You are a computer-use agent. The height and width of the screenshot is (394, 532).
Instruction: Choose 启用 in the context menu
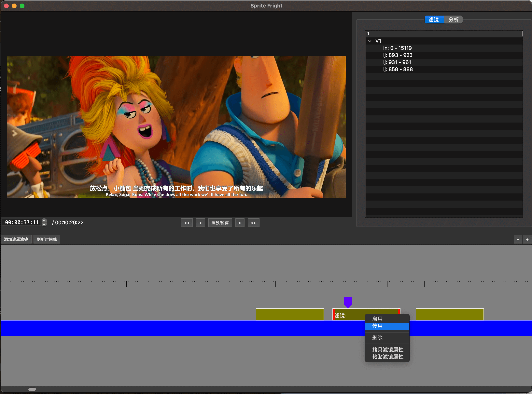coord(387,319)
